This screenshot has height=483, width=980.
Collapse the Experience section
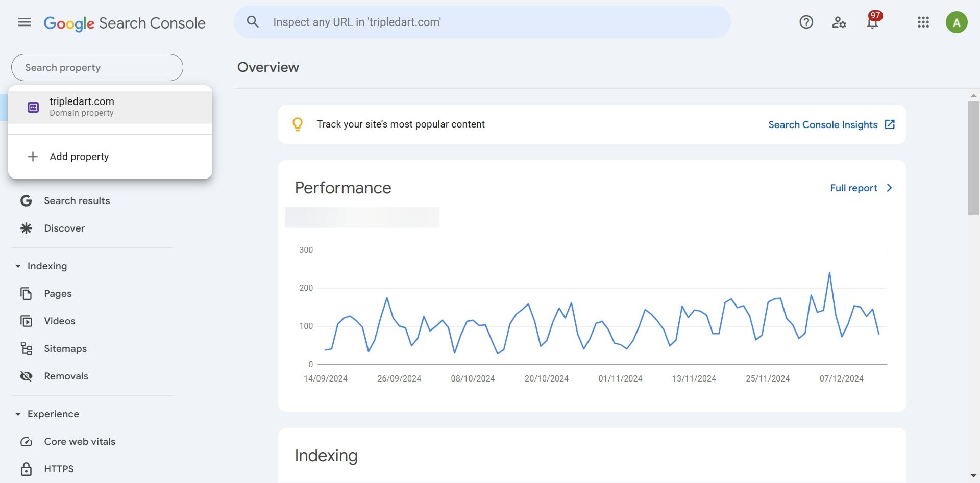point(18,414)
